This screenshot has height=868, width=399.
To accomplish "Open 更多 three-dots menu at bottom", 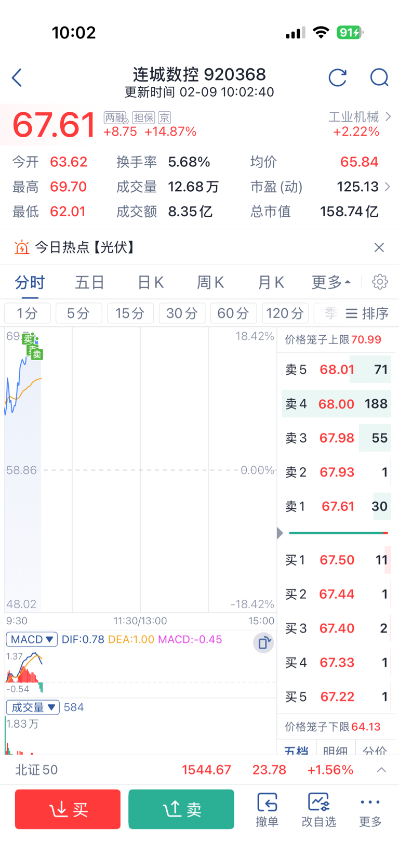I will [370, 809].
